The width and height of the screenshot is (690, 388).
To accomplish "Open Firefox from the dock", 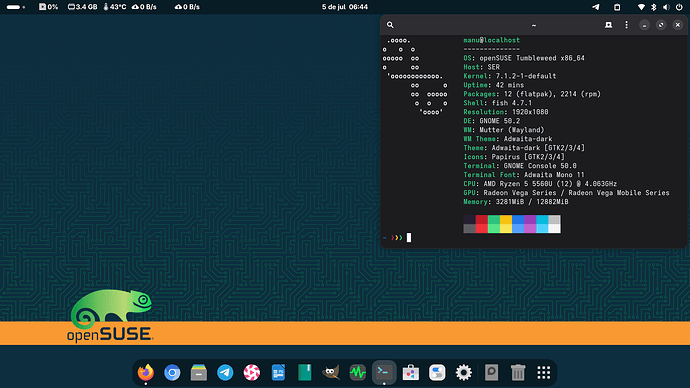I will click(x=146, y=373).
